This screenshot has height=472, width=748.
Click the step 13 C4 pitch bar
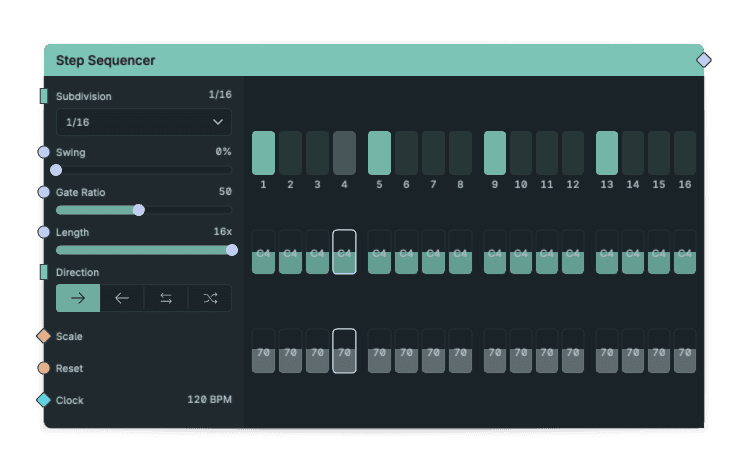(x=607, y=252)
